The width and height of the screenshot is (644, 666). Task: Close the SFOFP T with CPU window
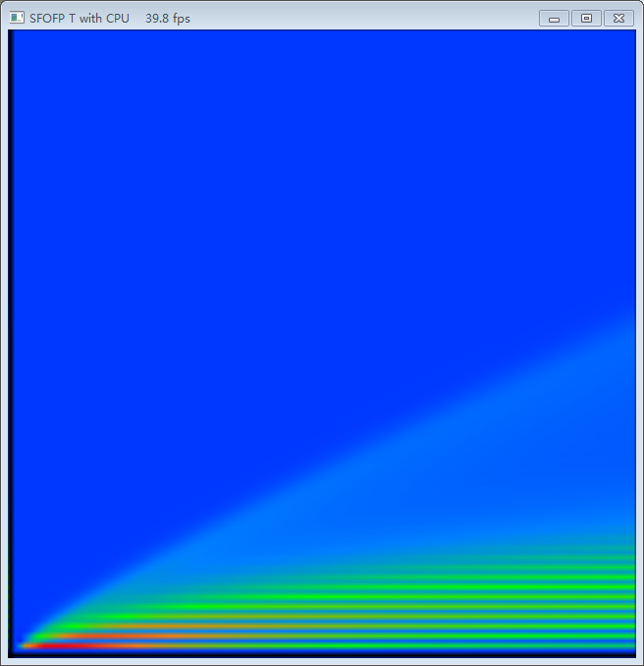tap(618, 18)
